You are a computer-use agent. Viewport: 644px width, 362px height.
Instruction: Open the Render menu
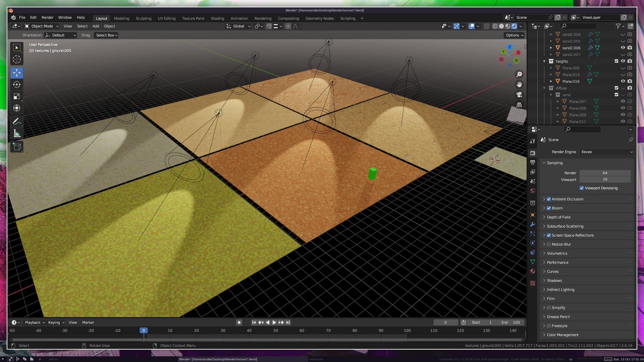click(47, 17)
